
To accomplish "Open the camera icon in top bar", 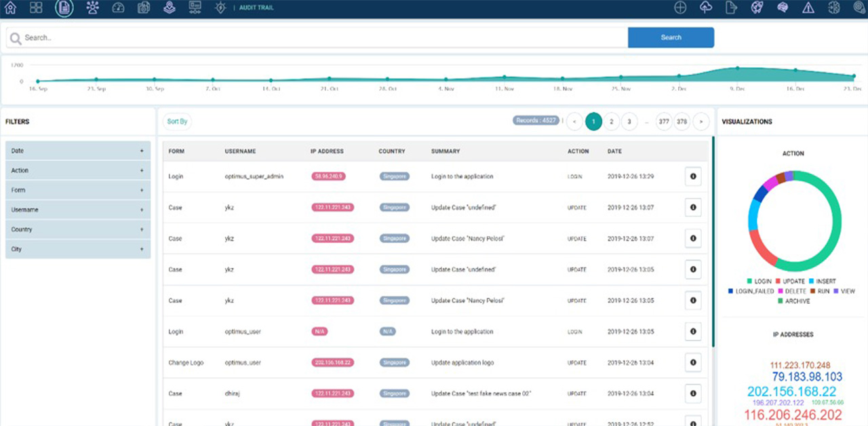I will click(x=144, y=7).
